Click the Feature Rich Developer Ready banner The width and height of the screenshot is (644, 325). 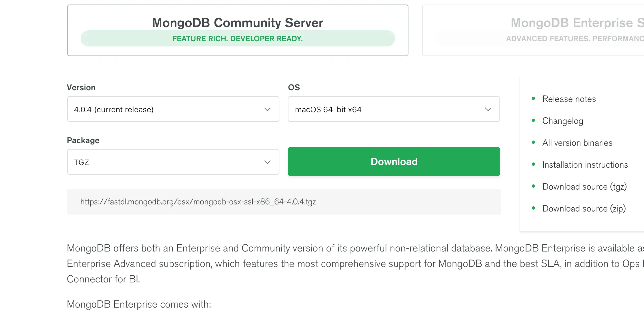point(237,39)
